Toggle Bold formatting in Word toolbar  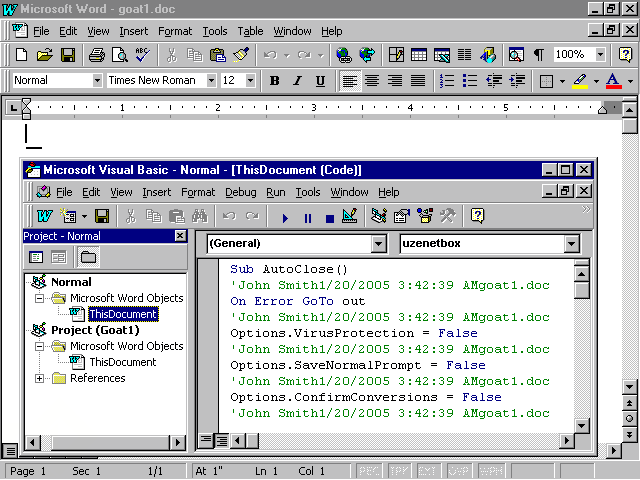[x=273, y=81]
